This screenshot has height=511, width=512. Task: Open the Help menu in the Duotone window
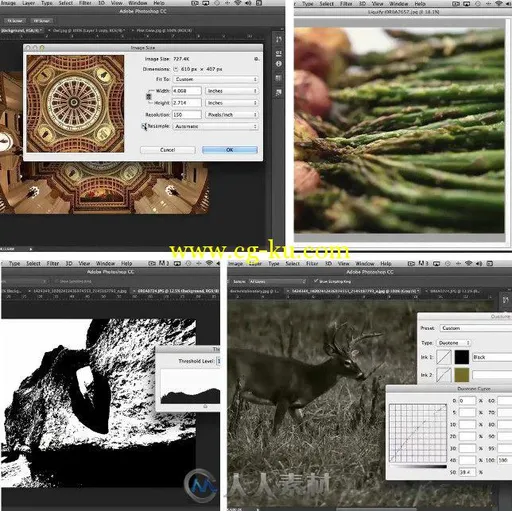pos(386,263)
